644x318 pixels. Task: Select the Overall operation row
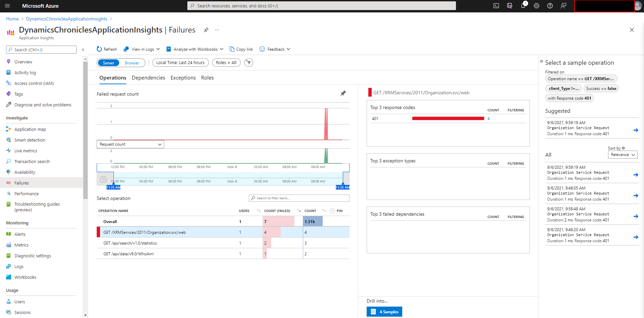point(223,221)
